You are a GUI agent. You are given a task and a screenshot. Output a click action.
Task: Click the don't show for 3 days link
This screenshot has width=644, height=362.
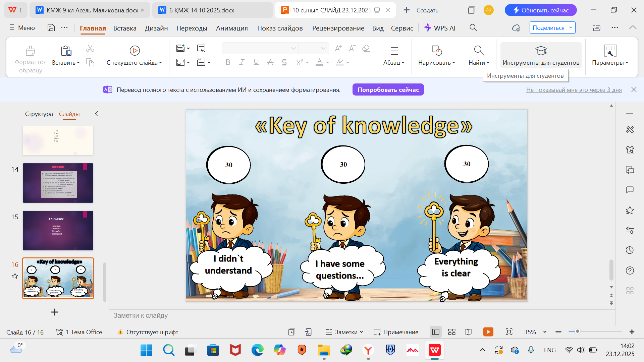[574, 89]
